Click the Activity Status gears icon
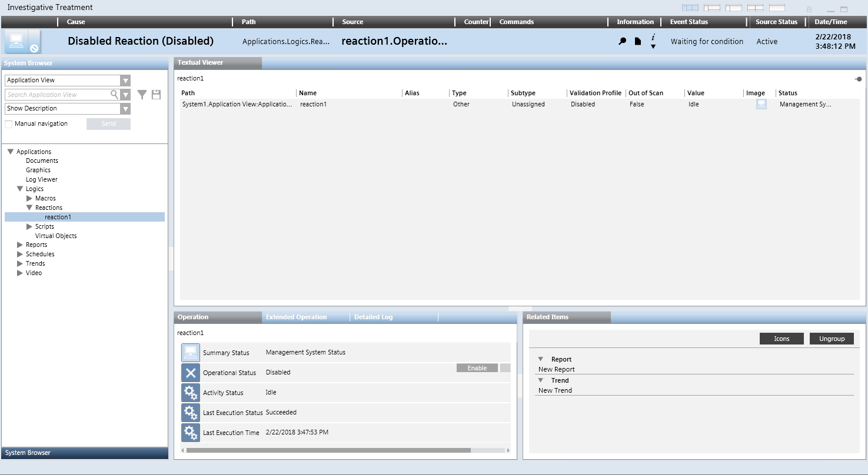868x475 pixels. pyautogui.click(x=190, y=393)
